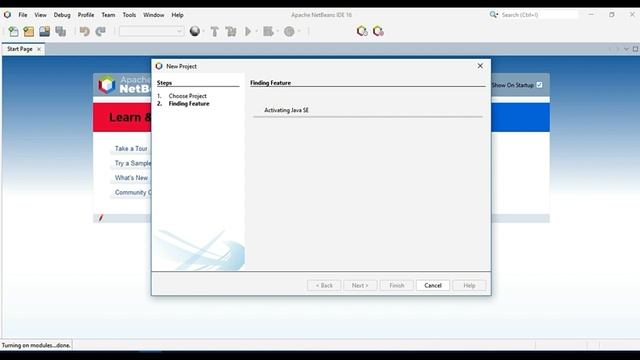
Task: Click the NetBeans logo in title bar
Action: (x=7, y=15)
